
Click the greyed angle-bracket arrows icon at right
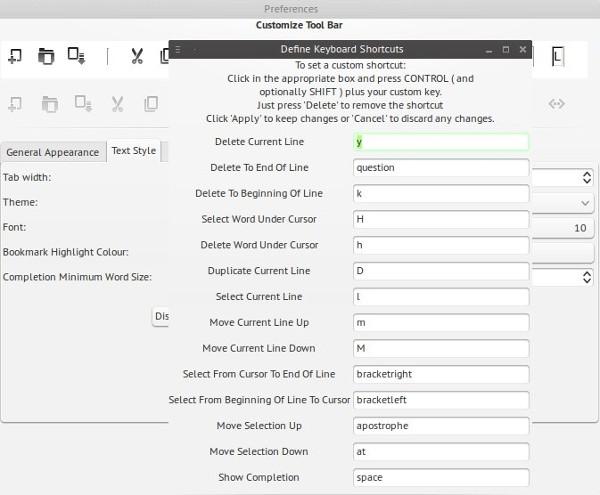556,104
